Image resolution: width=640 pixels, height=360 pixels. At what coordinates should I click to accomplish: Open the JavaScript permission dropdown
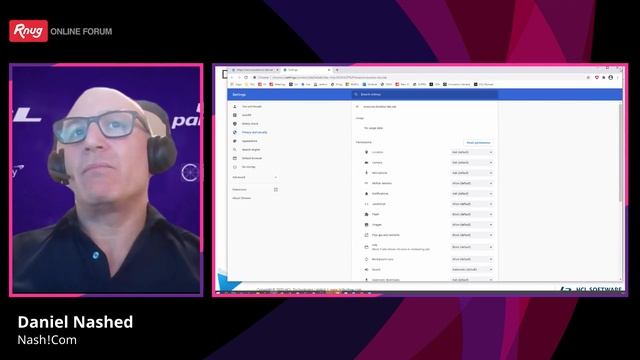[x=472, y=204]
